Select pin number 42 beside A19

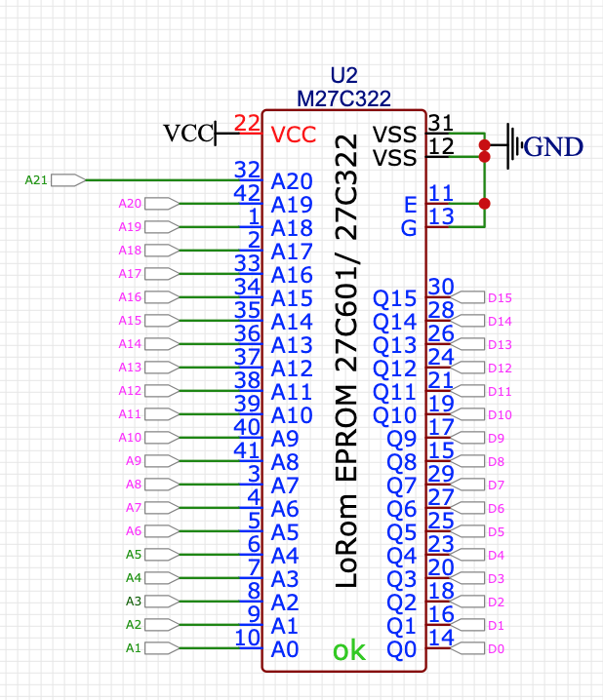(247, 193)
